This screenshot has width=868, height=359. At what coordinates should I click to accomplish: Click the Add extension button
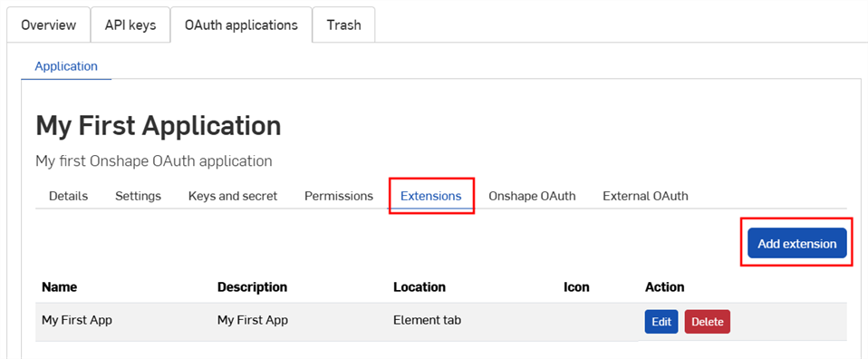pos(797,243)
